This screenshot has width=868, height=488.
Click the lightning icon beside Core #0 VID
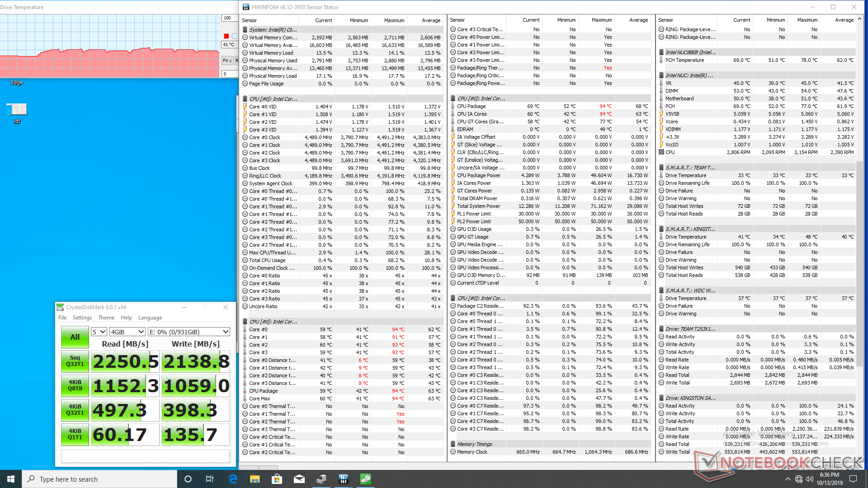click(245, 107)
